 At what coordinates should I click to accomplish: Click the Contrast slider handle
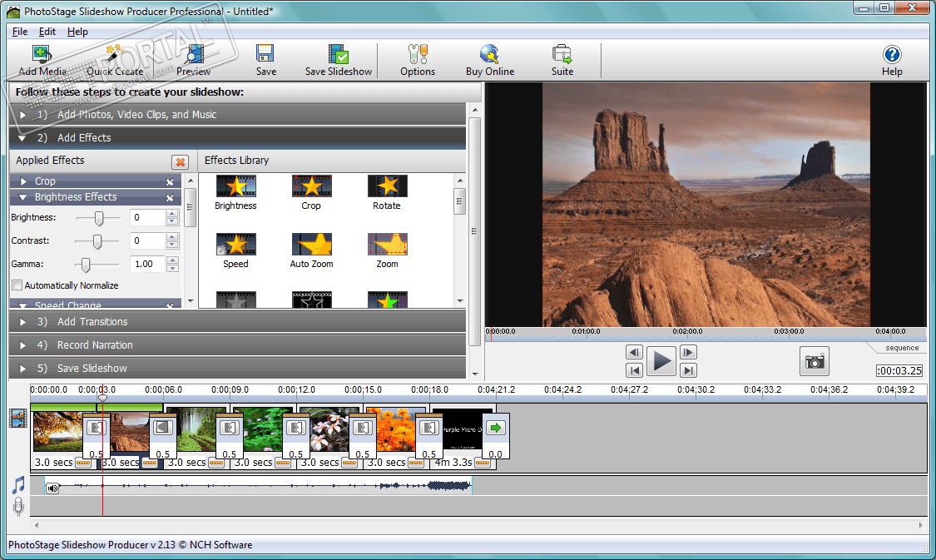coord(97,241)
